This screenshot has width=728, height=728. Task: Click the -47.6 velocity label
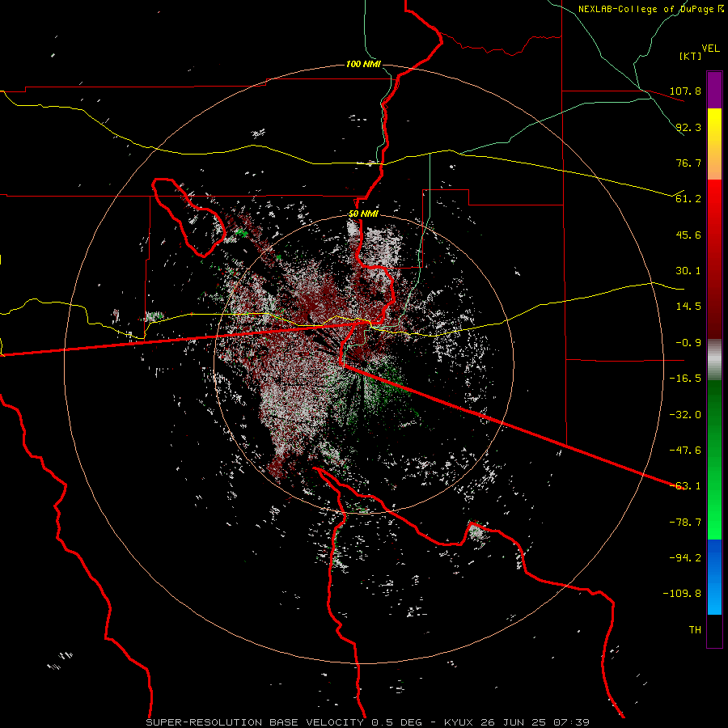685,451
